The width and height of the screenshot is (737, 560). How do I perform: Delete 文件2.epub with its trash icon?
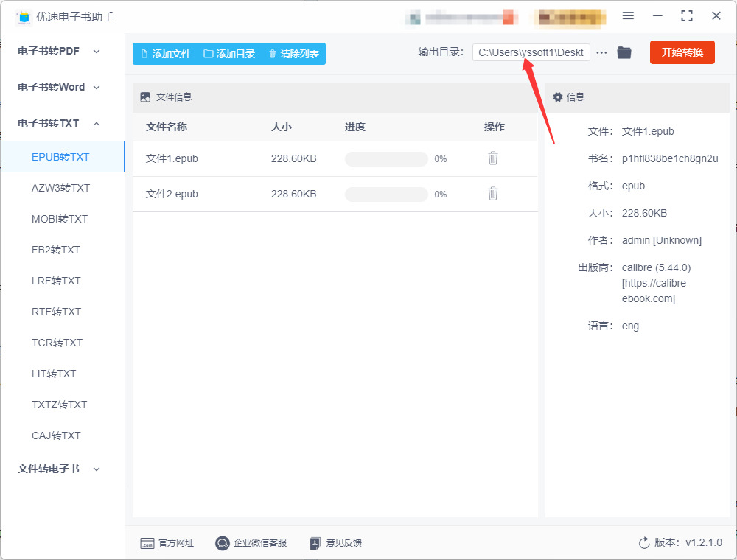tap(492, 194)
